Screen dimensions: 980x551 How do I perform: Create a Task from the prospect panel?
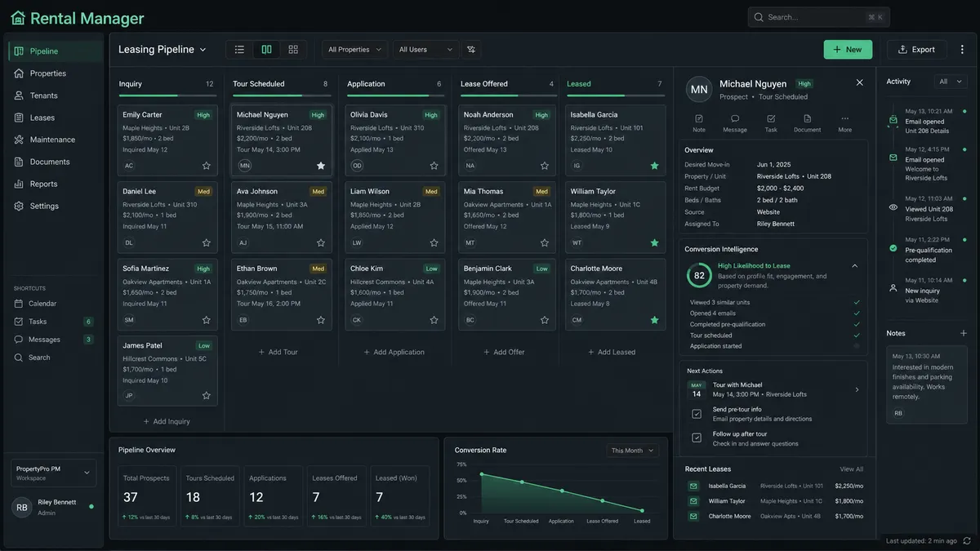[x=771, y=123]
